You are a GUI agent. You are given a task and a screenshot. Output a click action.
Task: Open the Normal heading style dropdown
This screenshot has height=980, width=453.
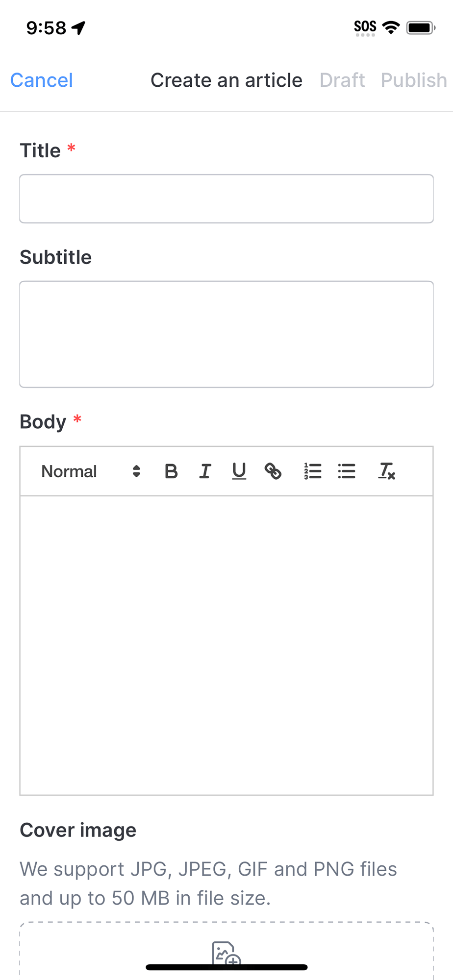pyautogui.click(x=91, y=471)
